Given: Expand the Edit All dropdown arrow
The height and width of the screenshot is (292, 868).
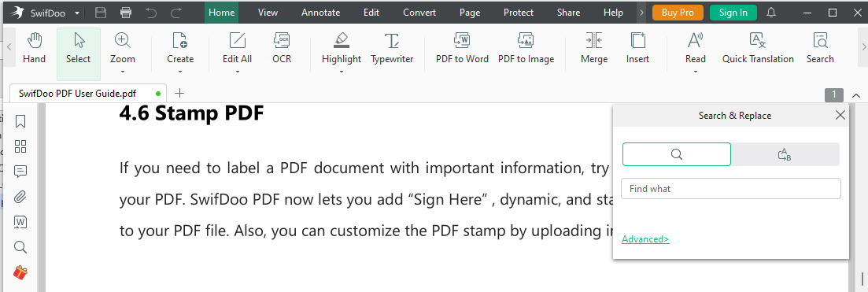Looking at the screenshot, I should (237, 72).
